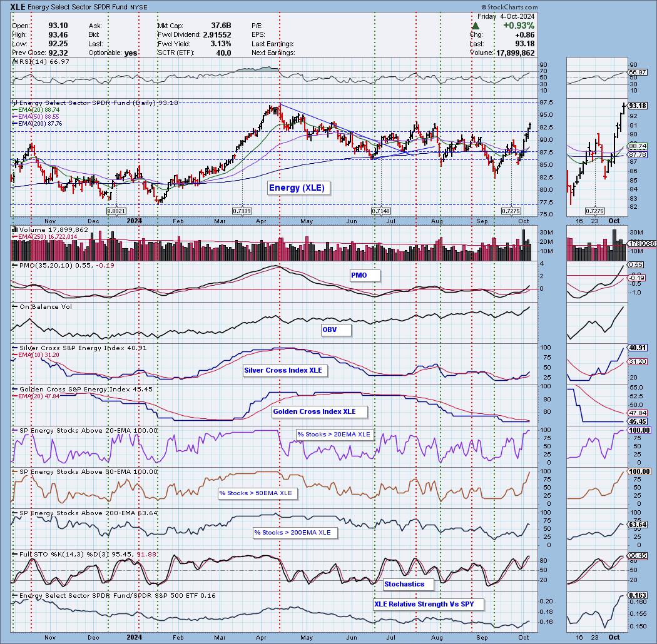Image resolution: width=657 pixels, height=644 pixels.
Task: Click the green up-triangle change indicator
Action: [476, 26]
